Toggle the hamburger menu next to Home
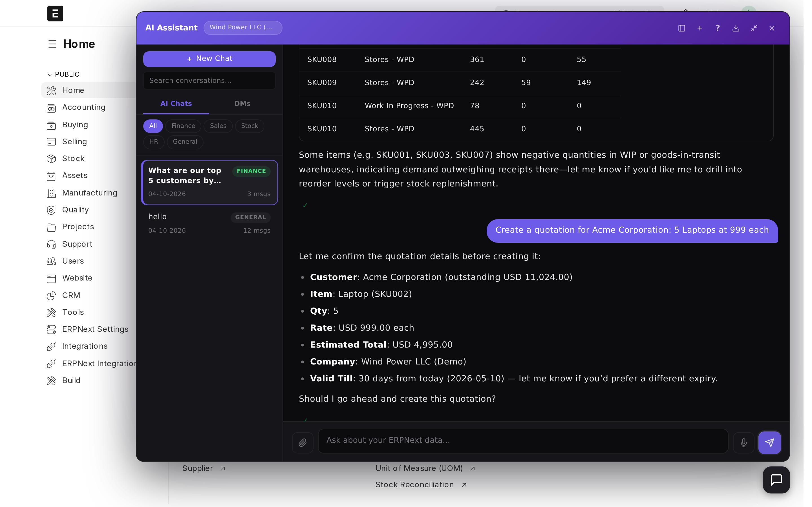This screenshot has height=507, width=812. coord(52,44)
